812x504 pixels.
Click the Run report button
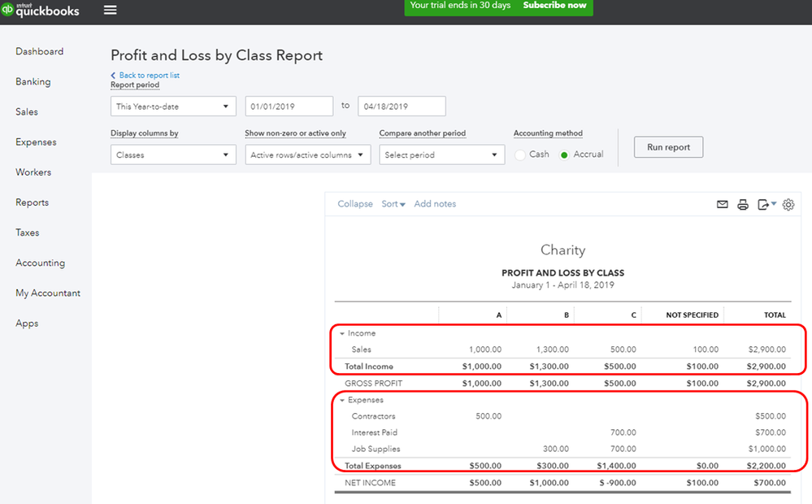coord(668,147)
